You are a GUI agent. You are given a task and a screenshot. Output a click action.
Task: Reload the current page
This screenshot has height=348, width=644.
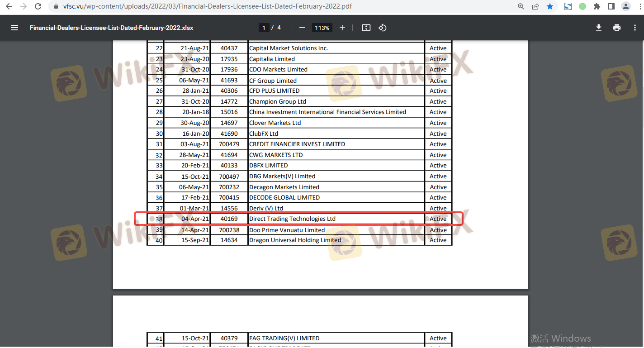coord(38,6)
